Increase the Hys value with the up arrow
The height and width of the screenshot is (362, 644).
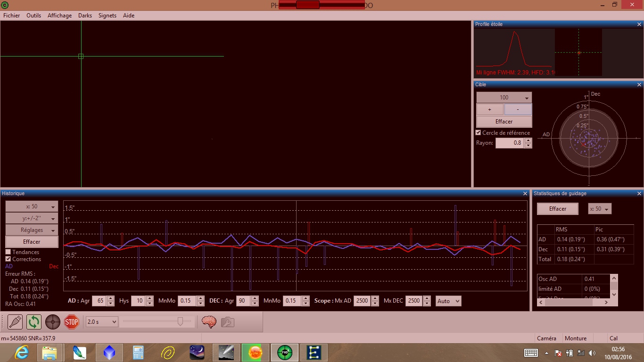click(149, 298)
